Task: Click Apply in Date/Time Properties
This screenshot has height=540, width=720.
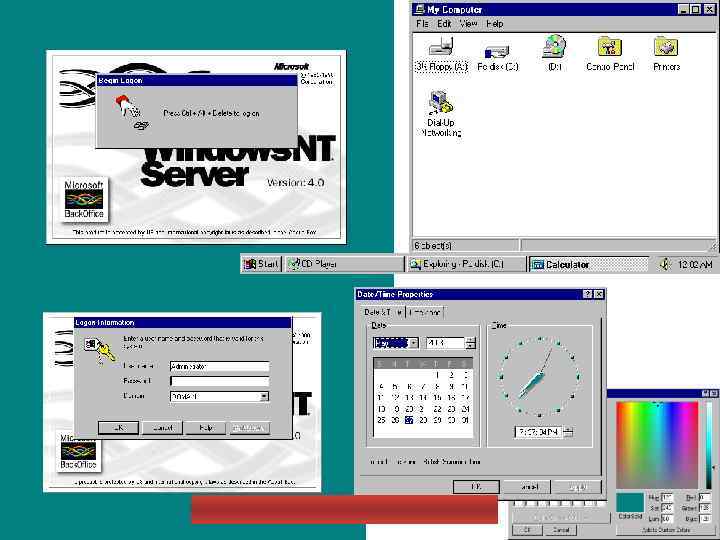Action: [x=578, y=487]
